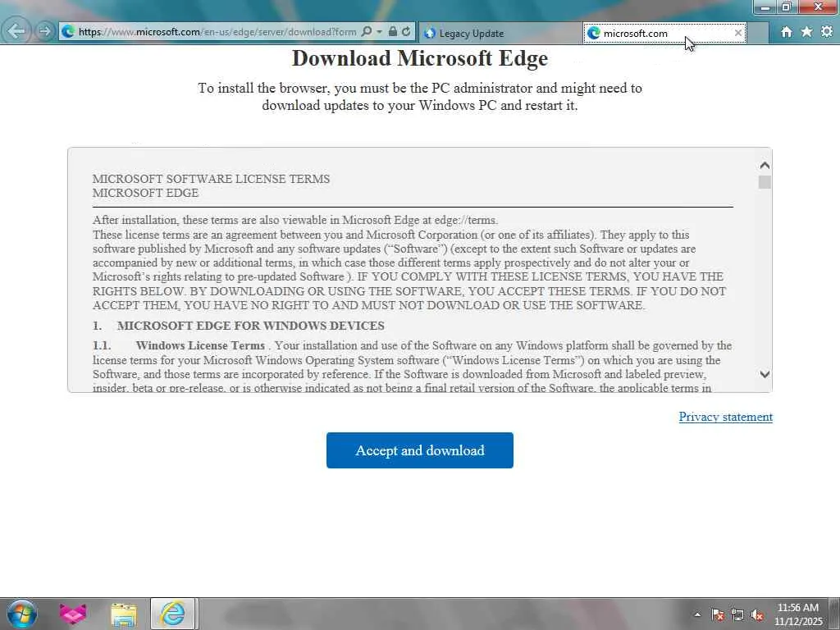Click the muted volume speaker icon
Screen dimensions: 840x630
[x=757, y=615]
